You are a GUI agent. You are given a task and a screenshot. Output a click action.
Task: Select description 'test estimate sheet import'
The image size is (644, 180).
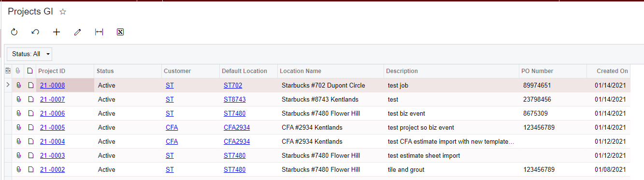pyautogui.click(x=424, y=156)
